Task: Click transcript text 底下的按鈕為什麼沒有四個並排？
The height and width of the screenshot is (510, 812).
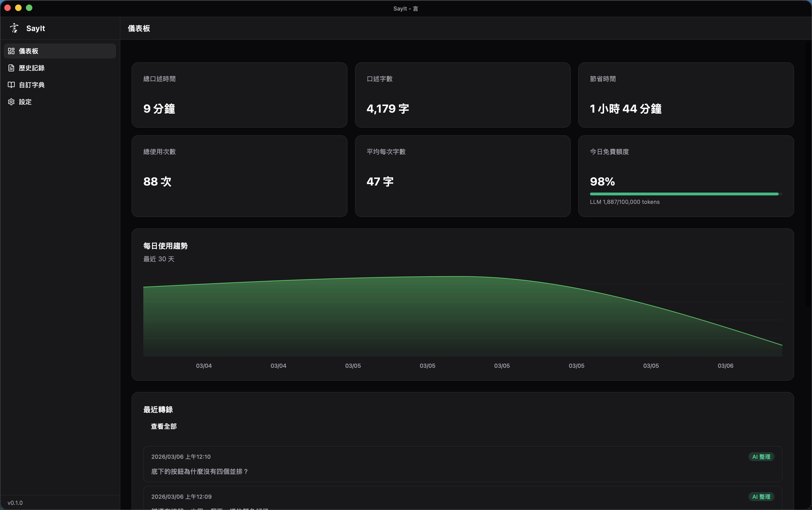Action: (199, 471)
